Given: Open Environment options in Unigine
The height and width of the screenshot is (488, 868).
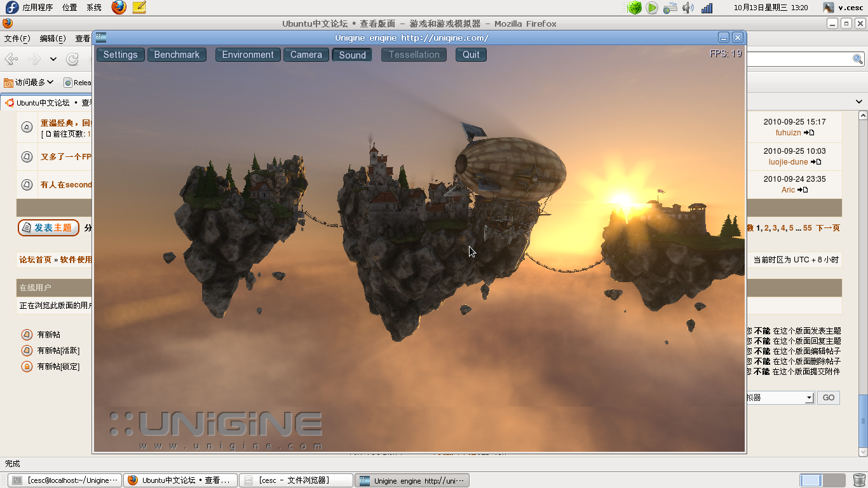Looking at the screenshot, I should pos(248,55).
